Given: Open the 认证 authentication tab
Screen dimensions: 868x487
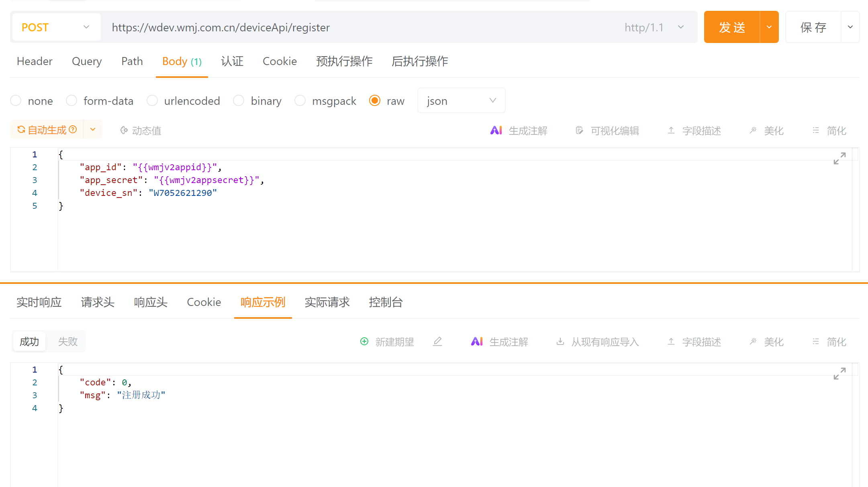Looking at the screenshot, I should [232, 61].
